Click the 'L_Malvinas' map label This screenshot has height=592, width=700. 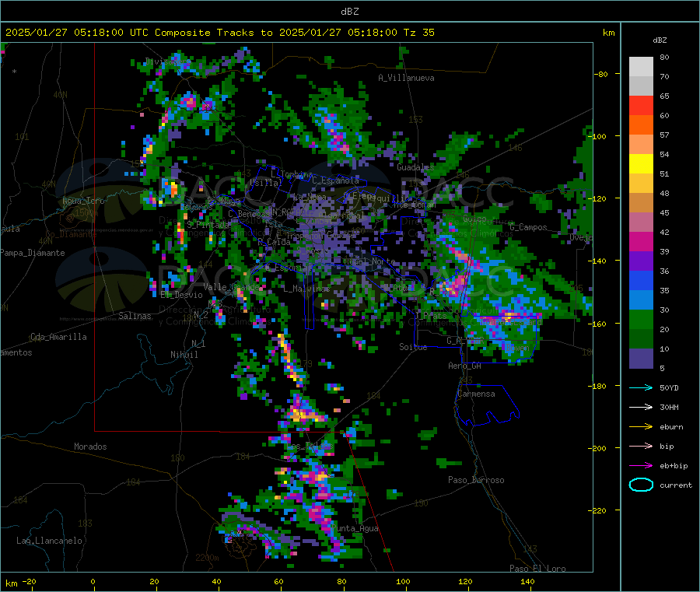[x=306, y=289]
